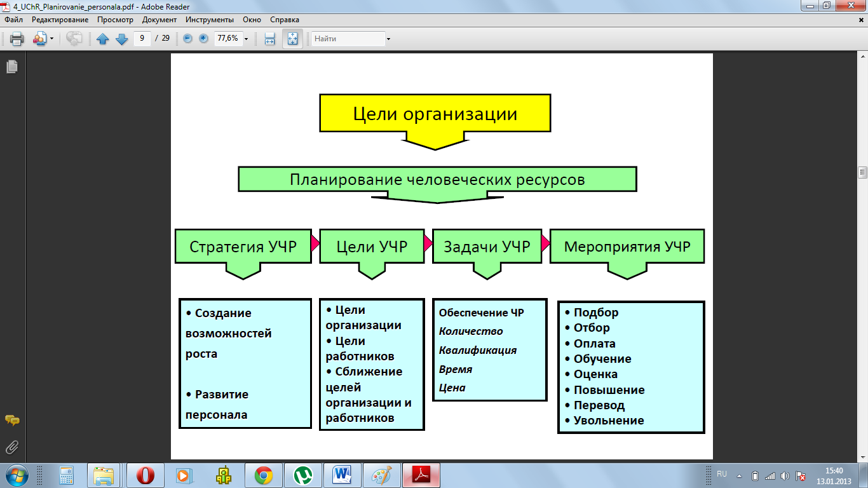This screenshot has height=488, width=868.
Task: Click the 'Задачи УЧР' box
Action: tap(487, 247)
